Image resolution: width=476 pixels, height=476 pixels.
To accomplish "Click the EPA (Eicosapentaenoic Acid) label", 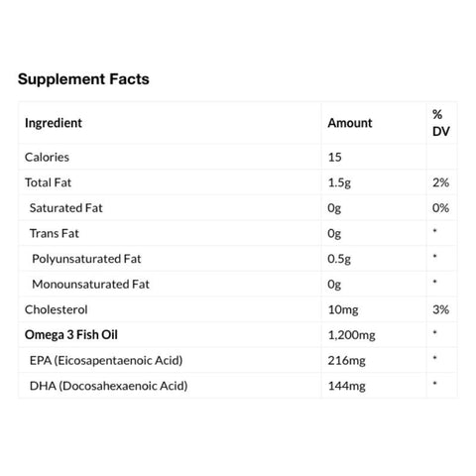I will click(106, 361).
